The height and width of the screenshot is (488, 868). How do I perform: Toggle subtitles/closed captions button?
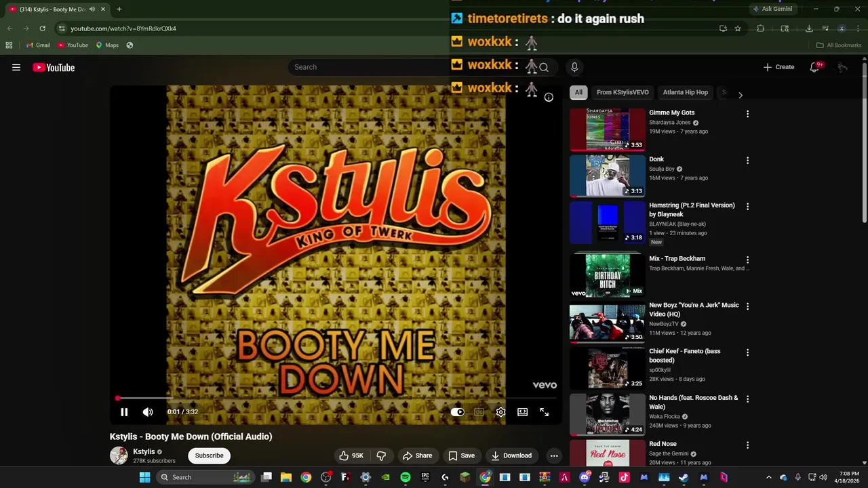click(x=479, y=412)
